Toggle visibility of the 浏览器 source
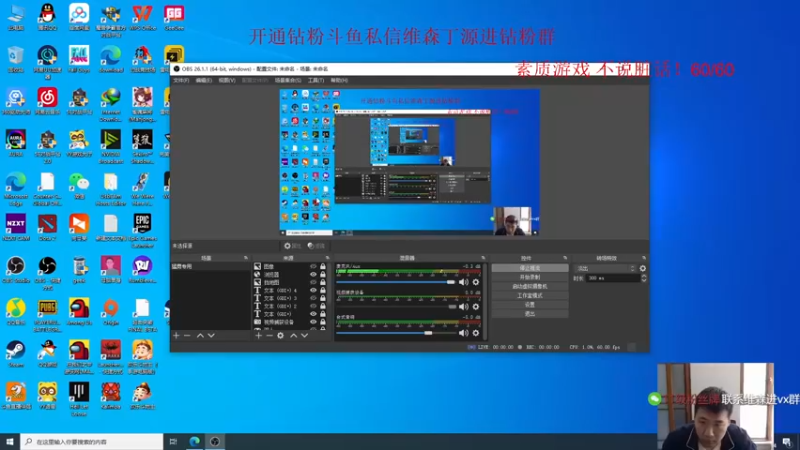This screenshot has width=800, height=450. [x=313, y=274]
